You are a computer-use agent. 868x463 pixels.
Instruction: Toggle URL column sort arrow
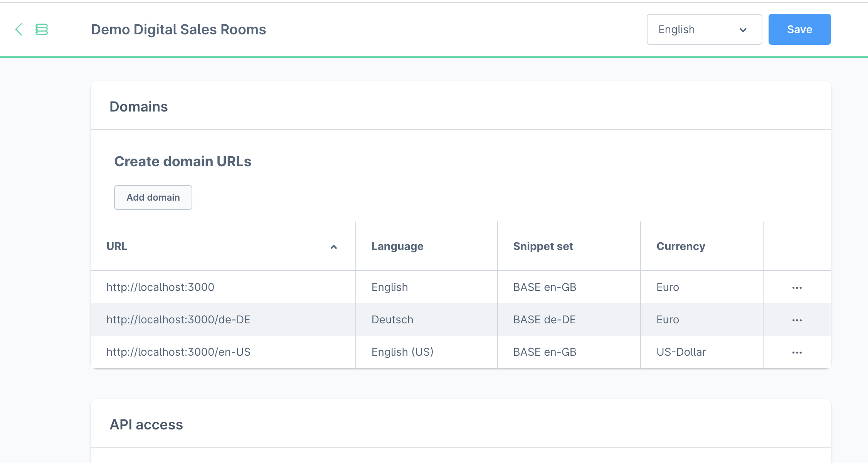coord(334,247)
